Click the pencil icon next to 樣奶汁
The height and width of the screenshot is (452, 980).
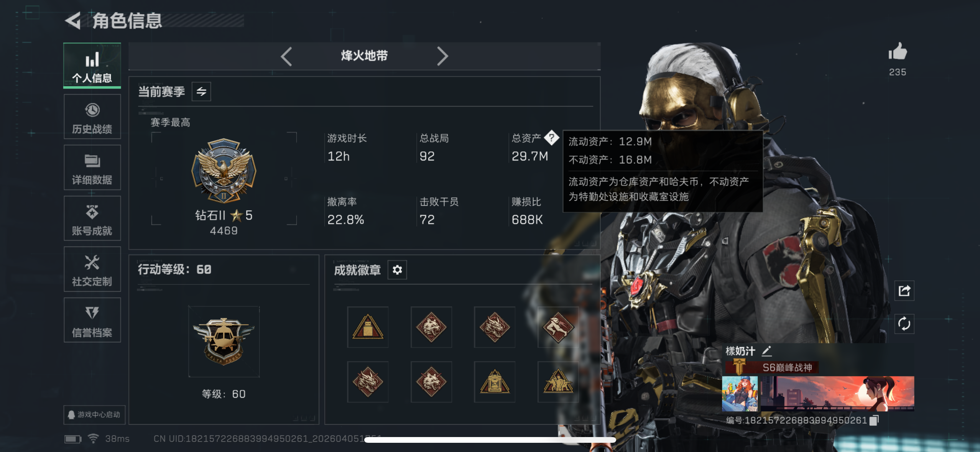(x=766, y=351)
